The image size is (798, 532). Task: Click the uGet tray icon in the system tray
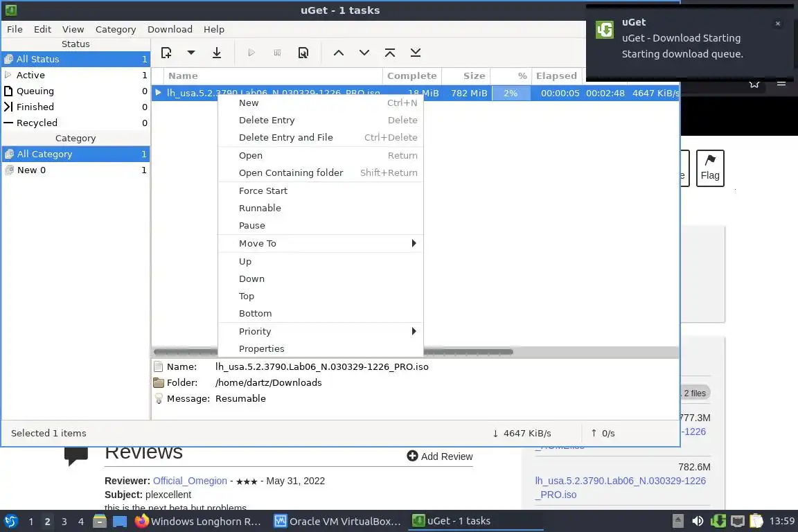[x=718, y=521]
